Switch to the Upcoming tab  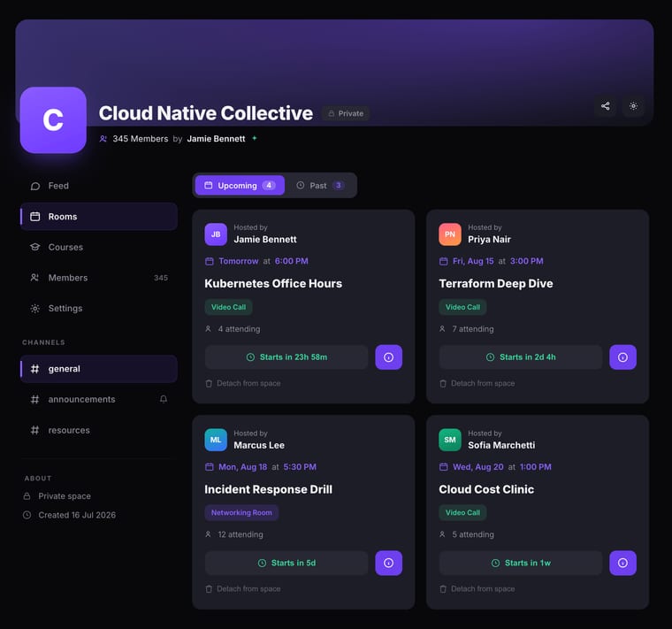240,185
